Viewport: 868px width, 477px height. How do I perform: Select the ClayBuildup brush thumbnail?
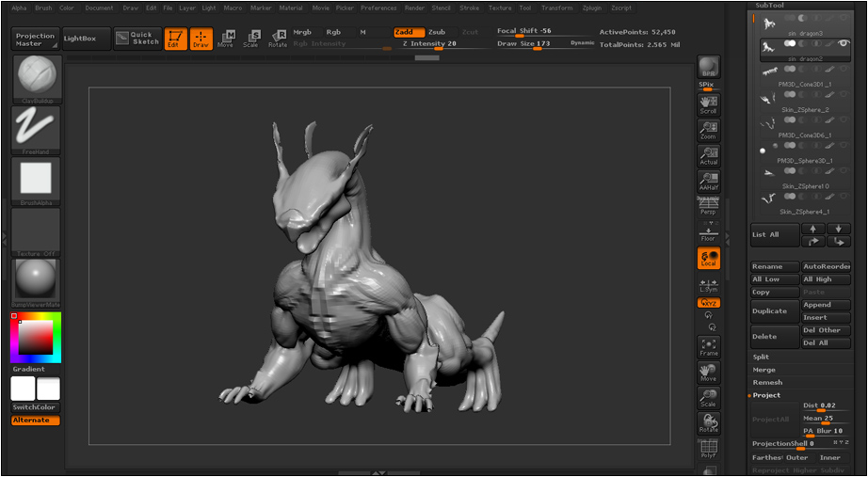pos(36,79)
